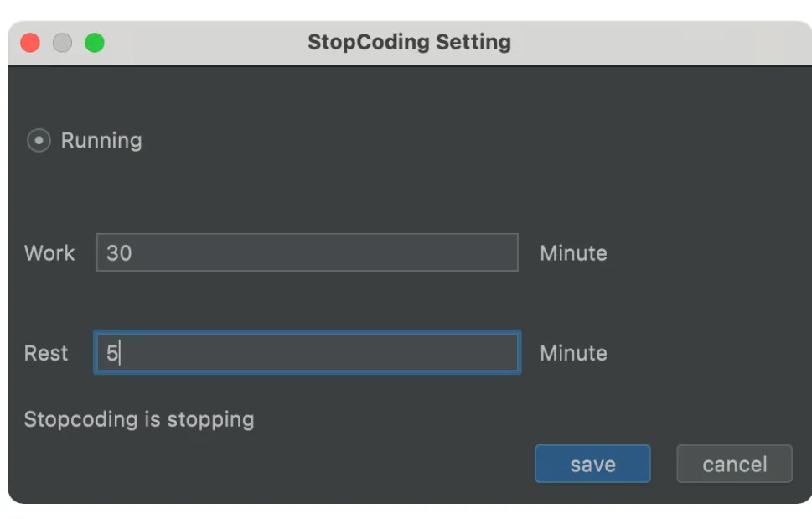This screenshot has height=519, width=812.
Task: Focus the Work minutes input field
Action: pyautogui.click(x=307, y=252)
